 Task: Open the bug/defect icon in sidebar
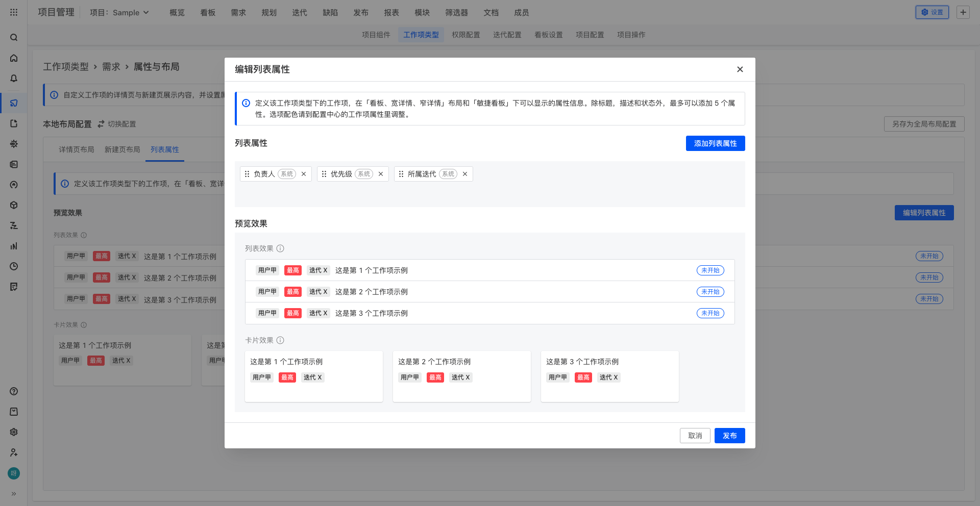pos(14,144)
